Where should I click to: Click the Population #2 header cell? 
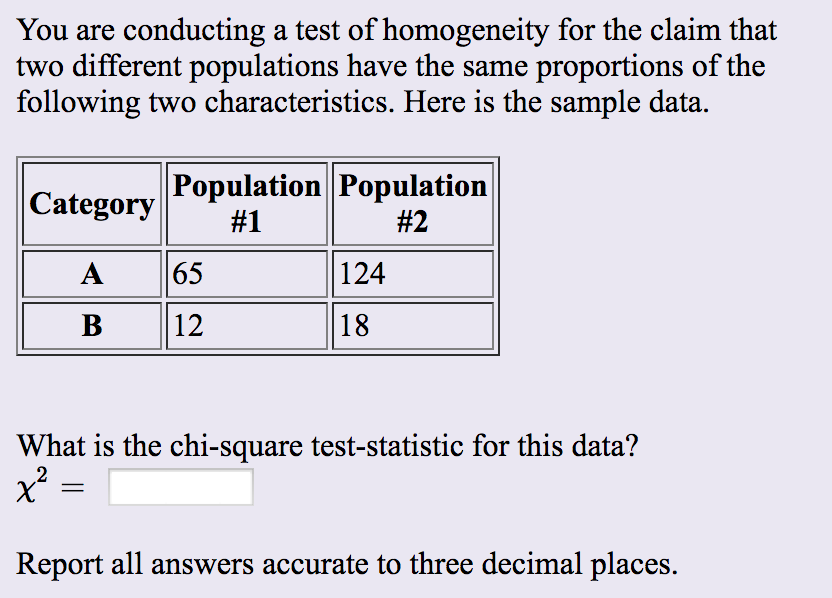[412, 203]
